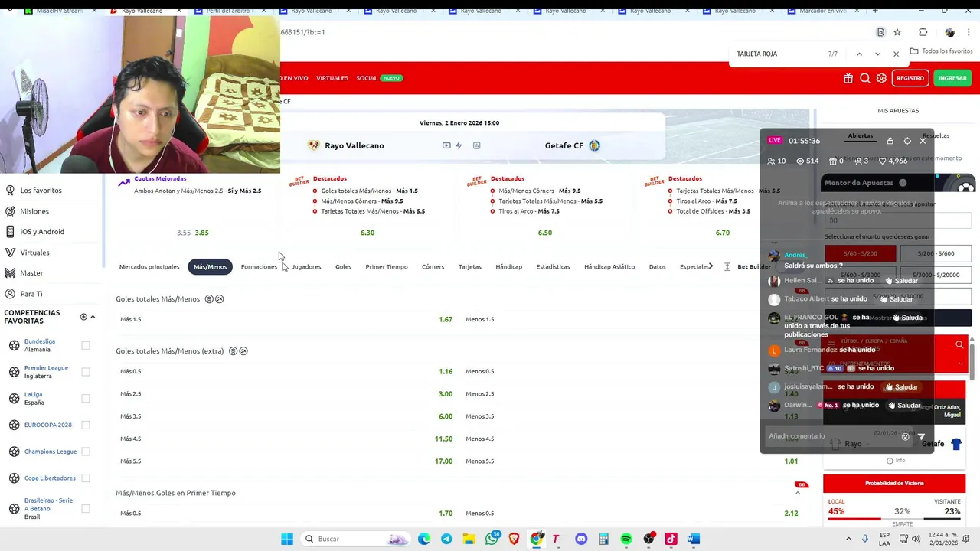The image size is (980, 551).
Task: Click the REGISTRO button
Action: (910, 78)
